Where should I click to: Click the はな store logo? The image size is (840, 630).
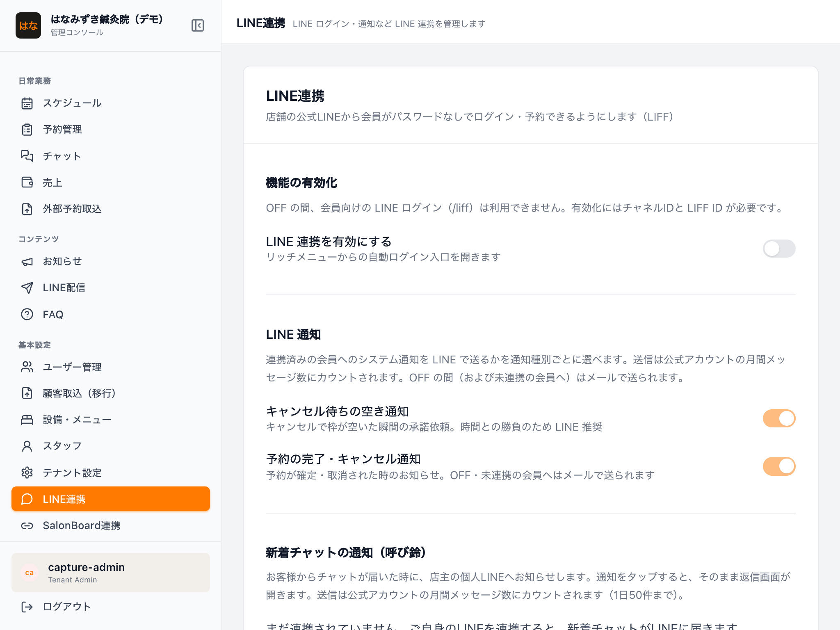tap(28, 25)
